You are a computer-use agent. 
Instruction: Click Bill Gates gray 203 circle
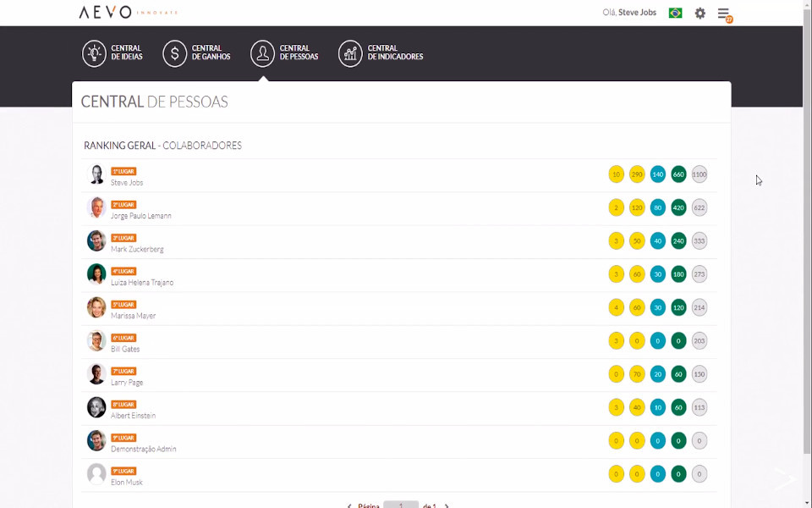click(x=700, y=340)
